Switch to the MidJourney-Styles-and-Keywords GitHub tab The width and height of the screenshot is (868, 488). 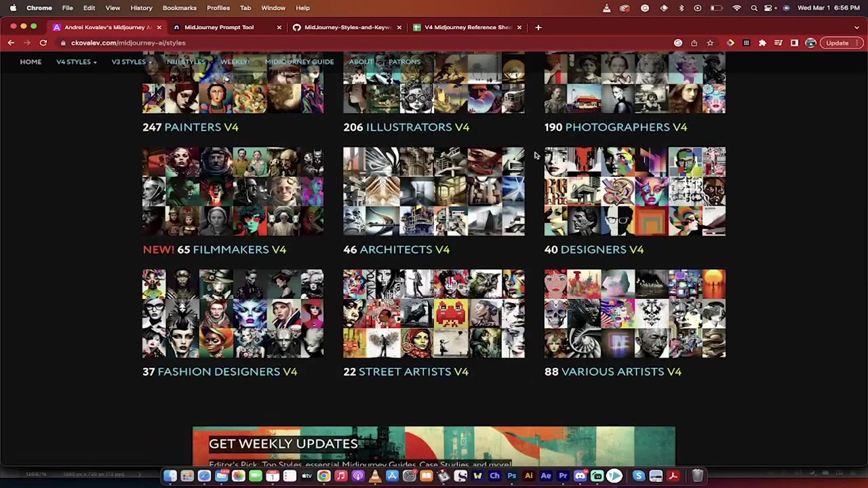[348, 27]
